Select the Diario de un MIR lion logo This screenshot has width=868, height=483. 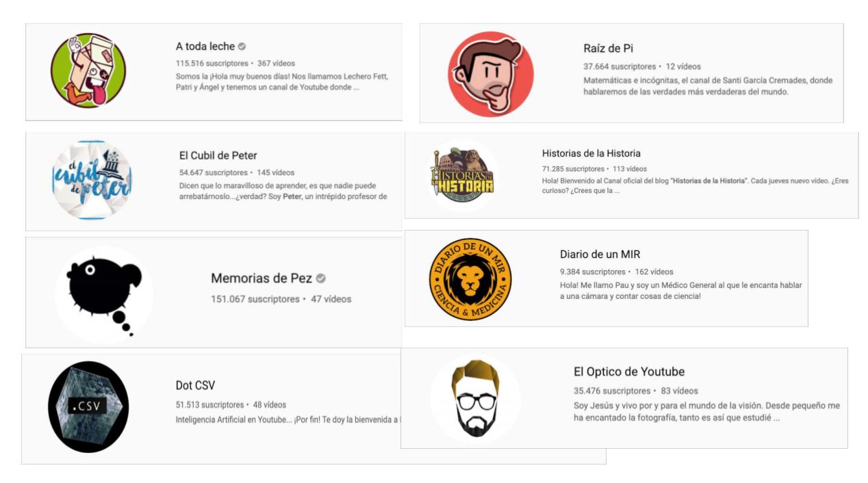[x=470, y=279]
